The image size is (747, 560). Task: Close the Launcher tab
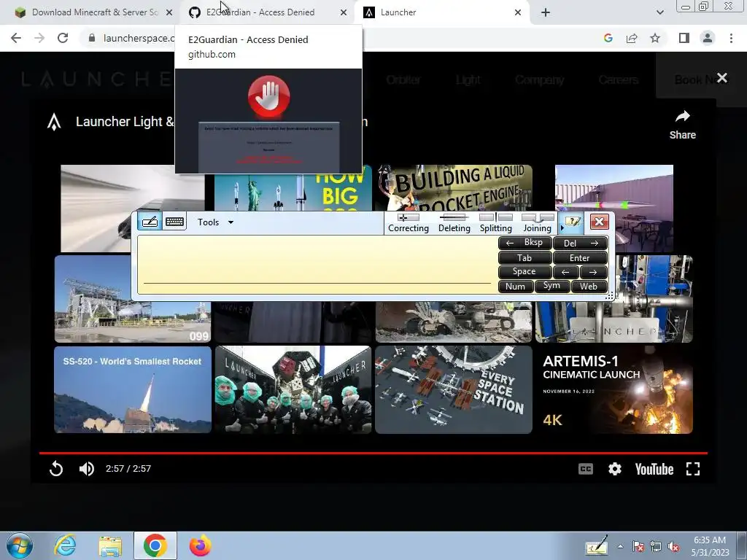[x=518, y=12]
